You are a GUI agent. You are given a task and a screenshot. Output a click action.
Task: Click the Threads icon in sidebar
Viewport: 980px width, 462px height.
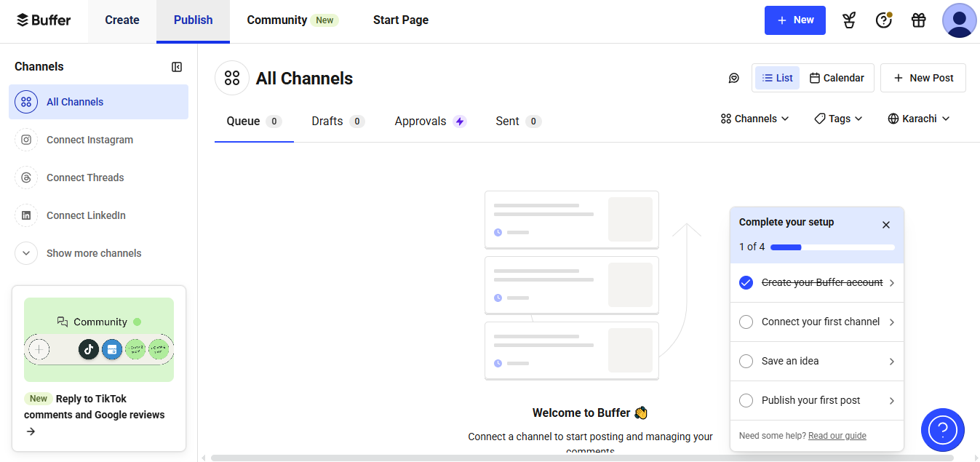26,178
